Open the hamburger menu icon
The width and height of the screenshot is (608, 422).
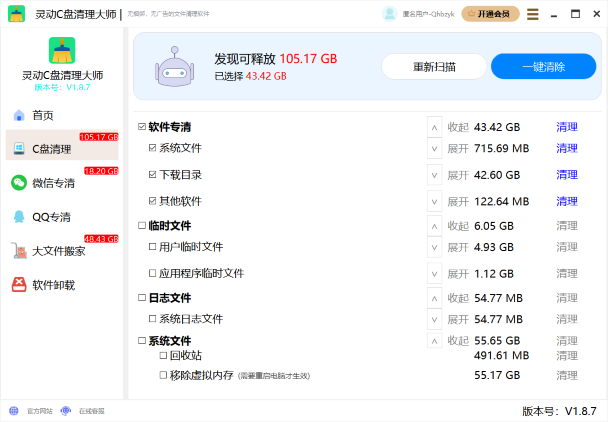click(x=532, y=14)
